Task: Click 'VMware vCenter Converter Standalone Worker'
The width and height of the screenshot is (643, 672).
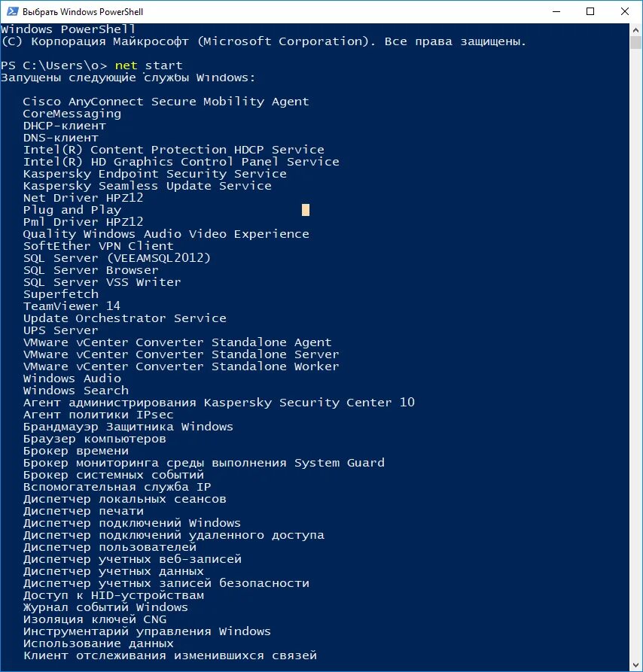Action: pos(181,366)
